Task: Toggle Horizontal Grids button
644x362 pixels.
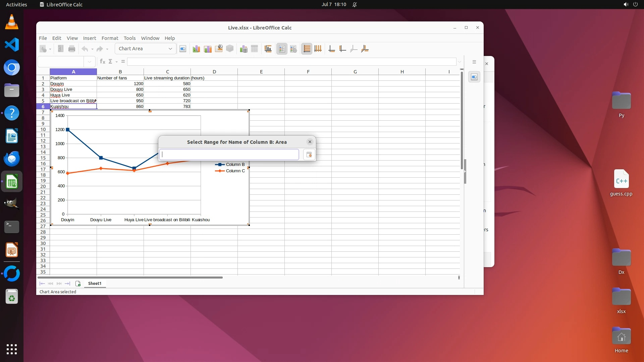Action: pos(307,49)
